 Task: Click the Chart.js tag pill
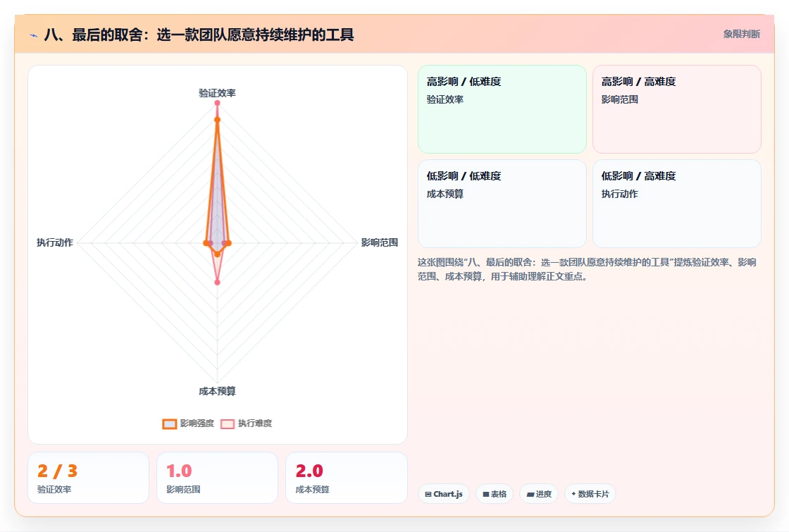(x=444, y=494)
